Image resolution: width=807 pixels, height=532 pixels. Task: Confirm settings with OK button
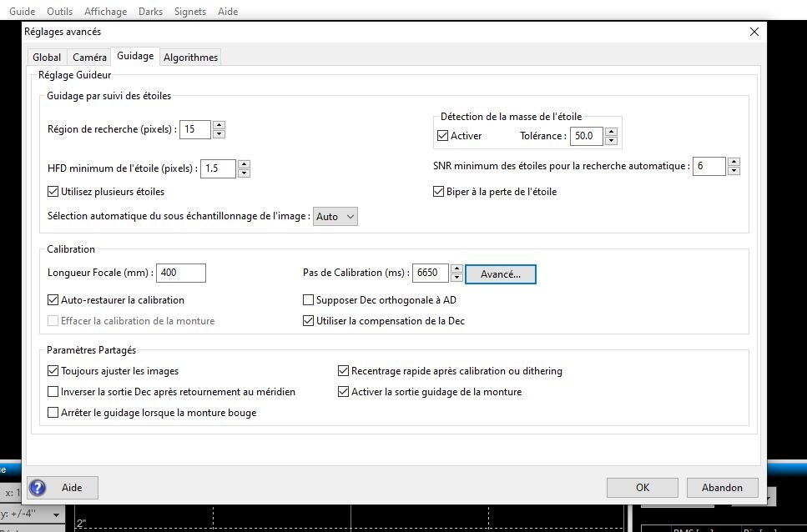(643, 488)
